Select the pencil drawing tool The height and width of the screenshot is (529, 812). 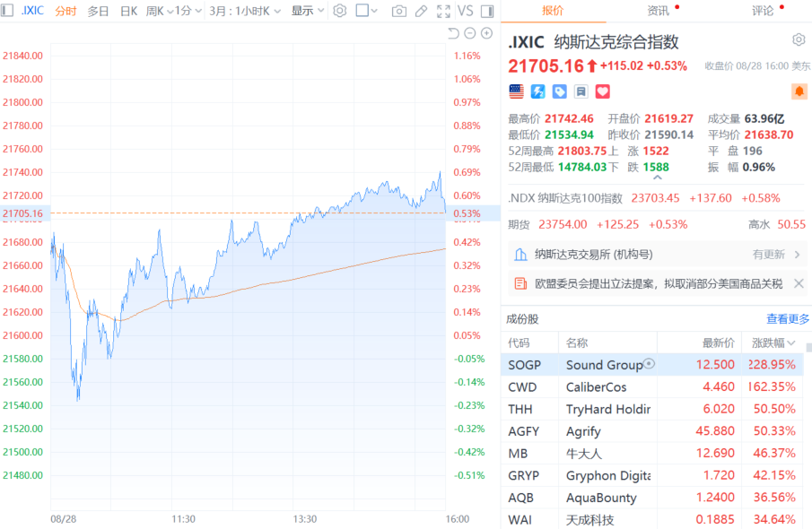tap(421, 11)
